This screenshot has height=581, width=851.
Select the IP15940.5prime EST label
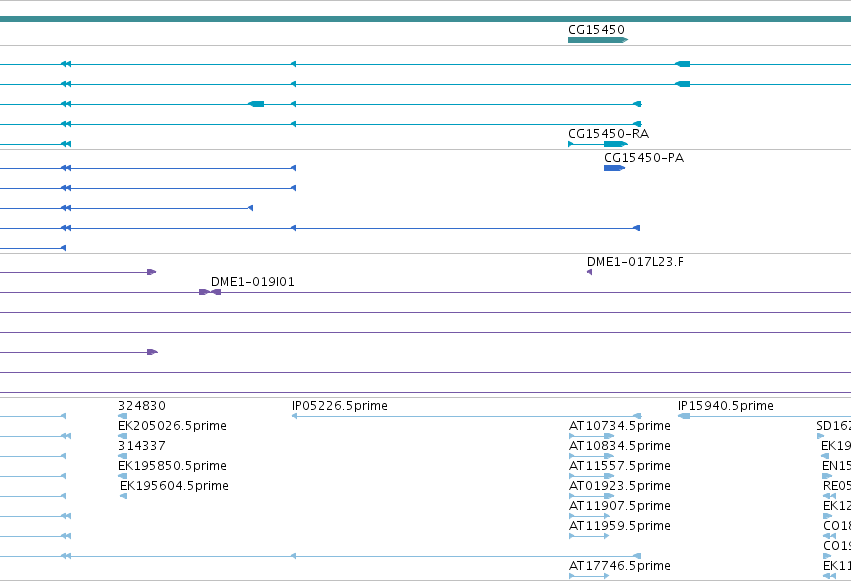(726, 406)
